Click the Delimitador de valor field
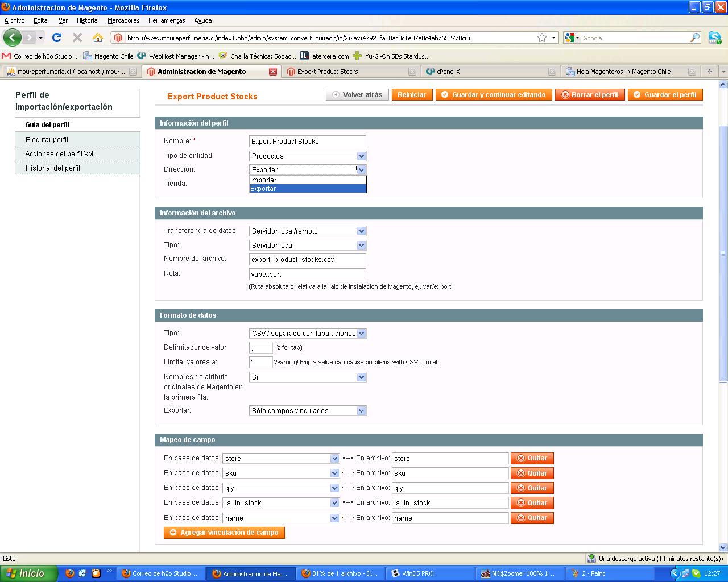The height and width of the screenshot is (582, 728). click(x=261, y=347)
